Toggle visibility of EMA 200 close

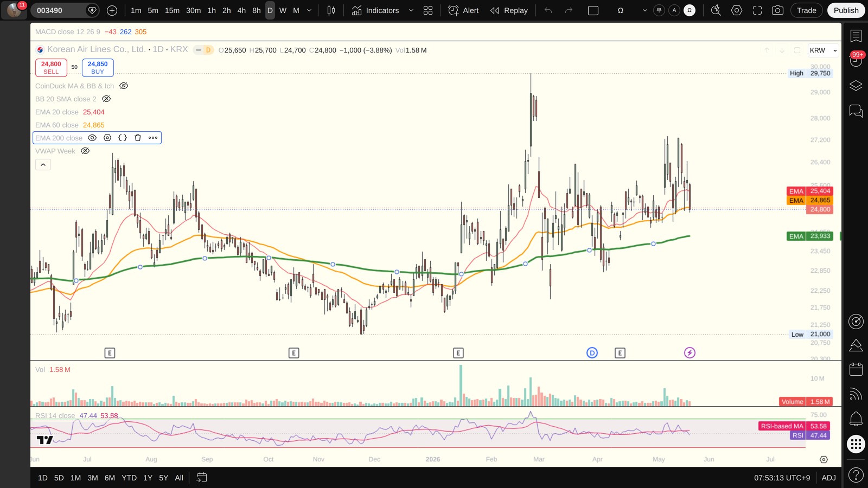pyautogui.click(x=92, y=138)
